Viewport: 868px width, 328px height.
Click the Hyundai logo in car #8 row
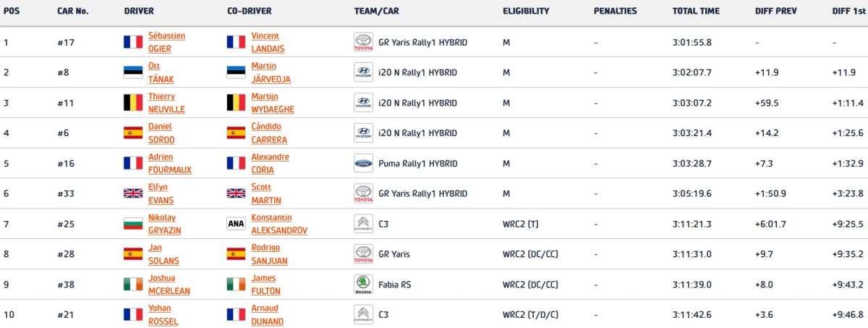363,72
